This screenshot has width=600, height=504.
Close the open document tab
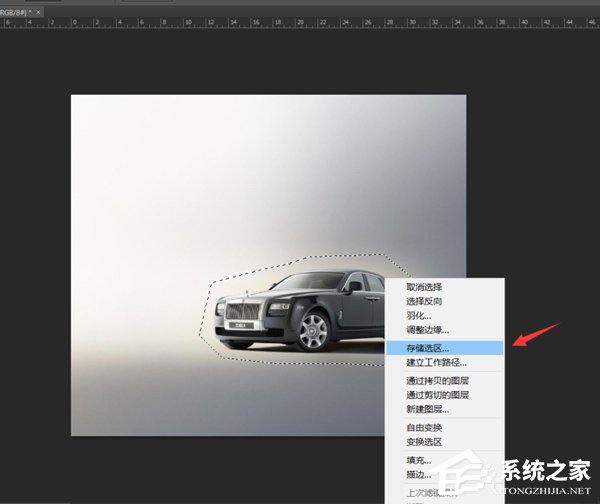[39, 11]
